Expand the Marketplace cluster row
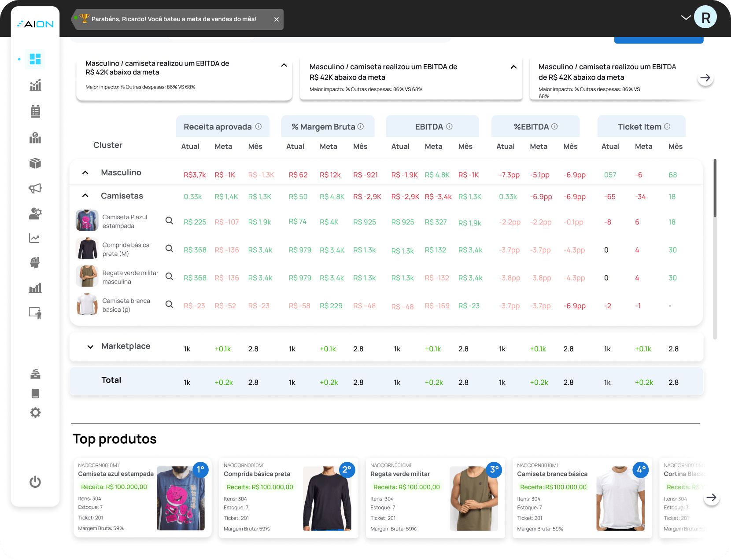This screenshot has width=731, height=560. (90, 347)
